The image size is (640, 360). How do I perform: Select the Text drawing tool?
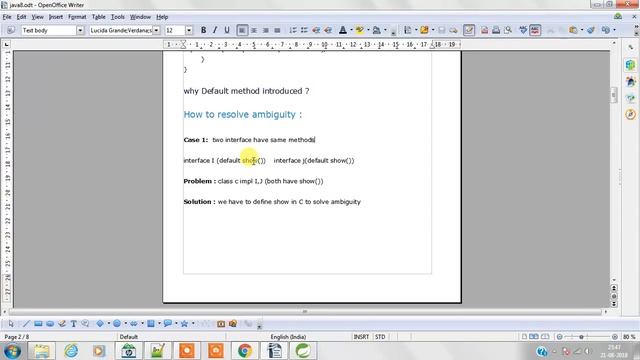coord(73,324)
